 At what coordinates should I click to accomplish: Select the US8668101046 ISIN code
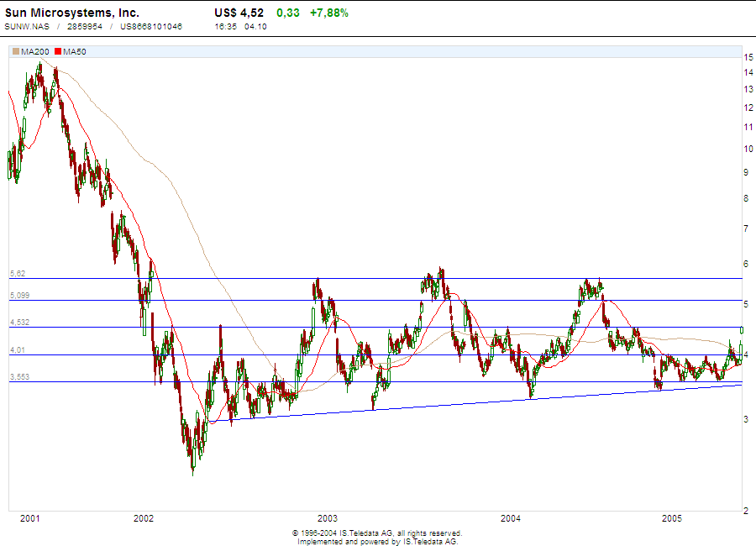coord(151,27)
